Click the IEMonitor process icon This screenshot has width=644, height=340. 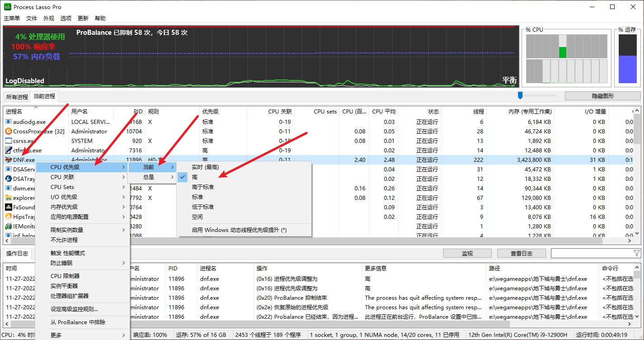point(8,226)
